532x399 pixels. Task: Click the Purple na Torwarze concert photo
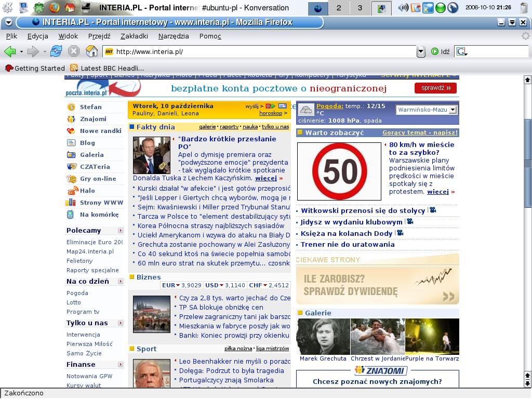pyautogui.click(x=432, y=337)
